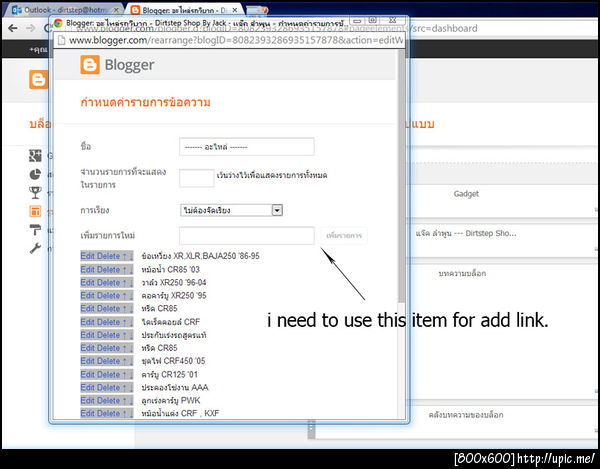Delete the 'คอคาร์บู XR250 '95' list item
The height and width of the screenshot is (469, 600).
pos(109,296)
